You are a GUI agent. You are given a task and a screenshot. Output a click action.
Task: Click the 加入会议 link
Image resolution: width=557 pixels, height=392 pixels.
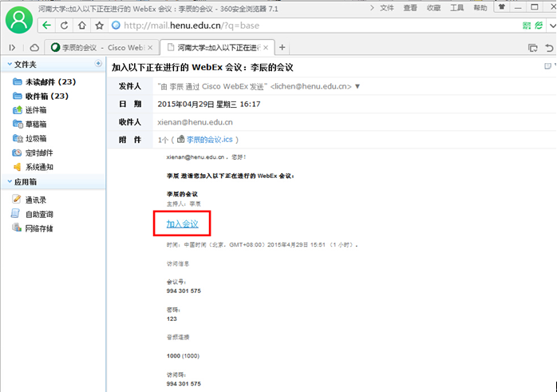[182, 224]
